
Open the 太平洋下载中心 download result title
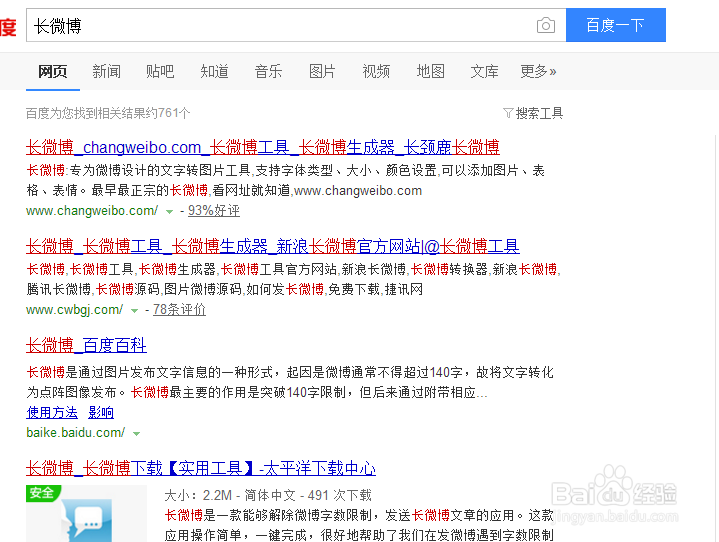tap(201, 468)
